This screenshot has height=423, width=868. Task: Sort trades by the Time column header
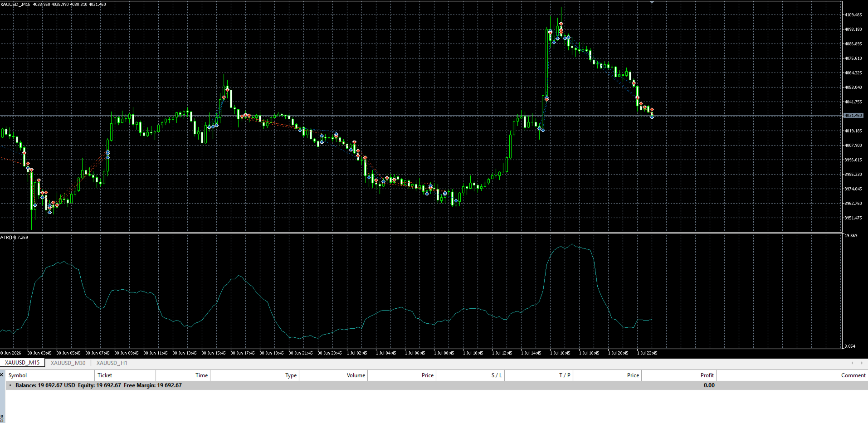point(183,375)
